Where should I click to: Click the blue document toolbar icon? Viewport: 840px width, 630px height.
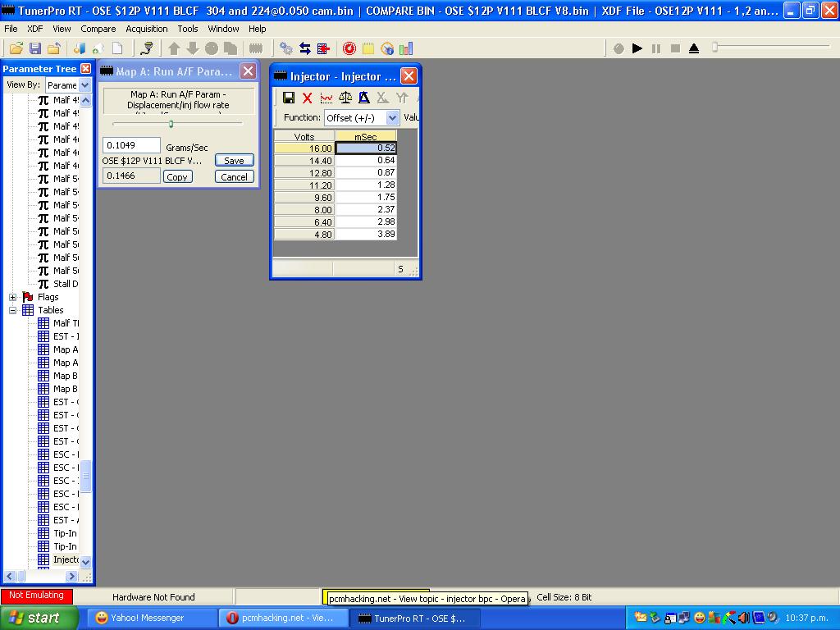point(80,48)
